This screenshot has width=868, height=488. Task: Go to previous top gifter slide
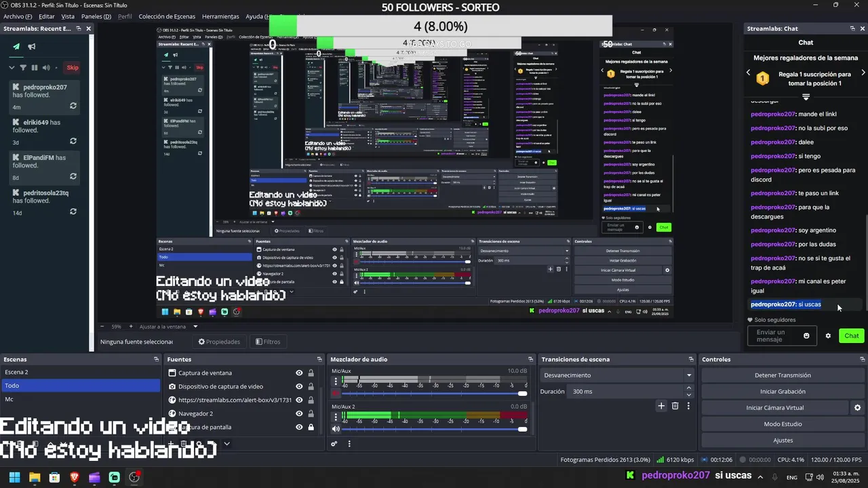749,73
